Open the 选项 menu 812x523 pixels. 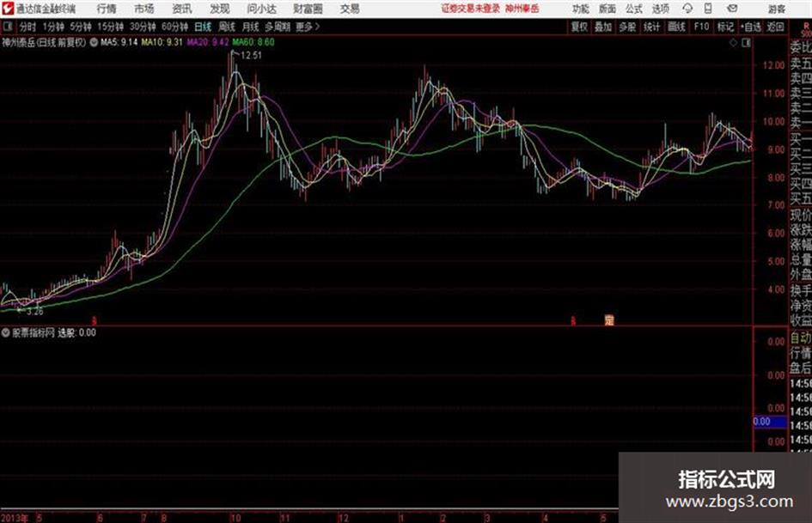pos(660,9)
